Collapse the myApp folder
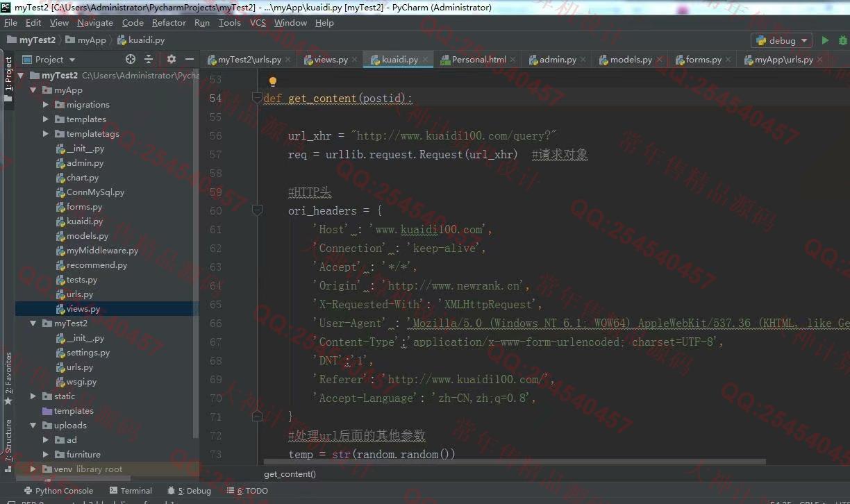850x504 pixels. 33,90
